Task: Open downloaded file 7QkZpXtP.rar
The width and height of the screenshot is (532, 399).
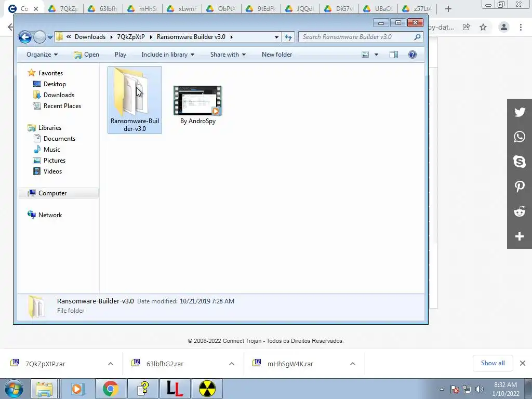Action: (x=45, y=364)
